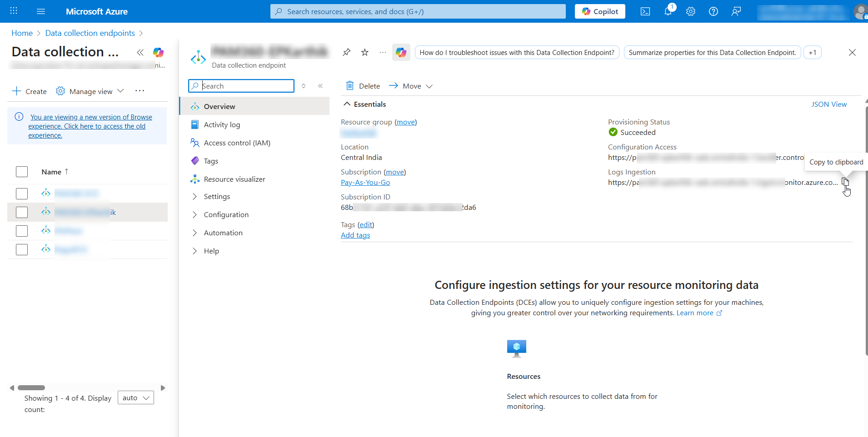
Task: Open Azure Cloud Shell terminal
Action: (645, 11)
